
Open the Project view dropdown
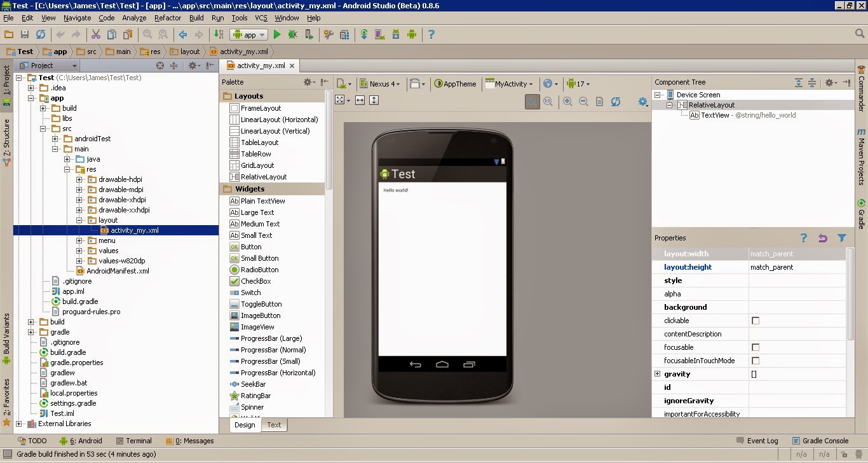48,66
